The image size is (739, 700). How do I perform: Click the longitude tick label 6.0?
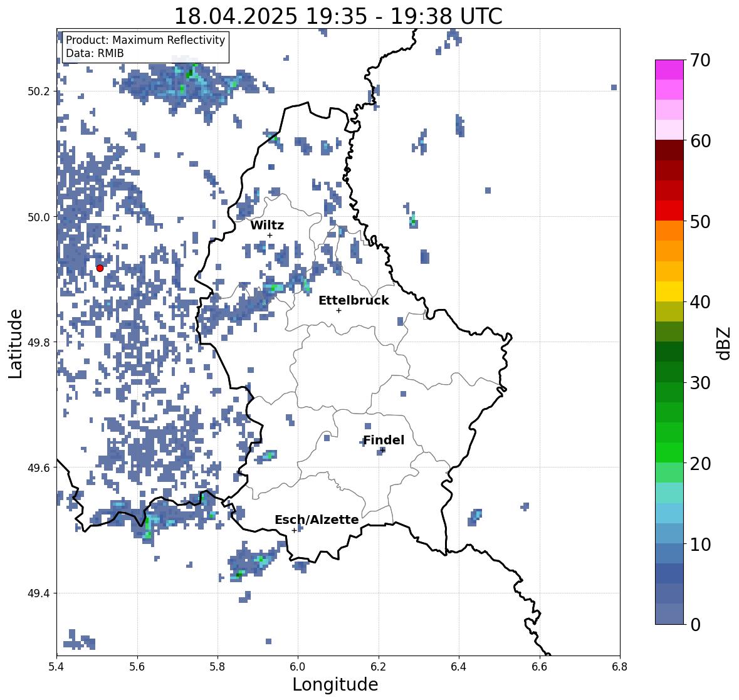coord(298,666)
